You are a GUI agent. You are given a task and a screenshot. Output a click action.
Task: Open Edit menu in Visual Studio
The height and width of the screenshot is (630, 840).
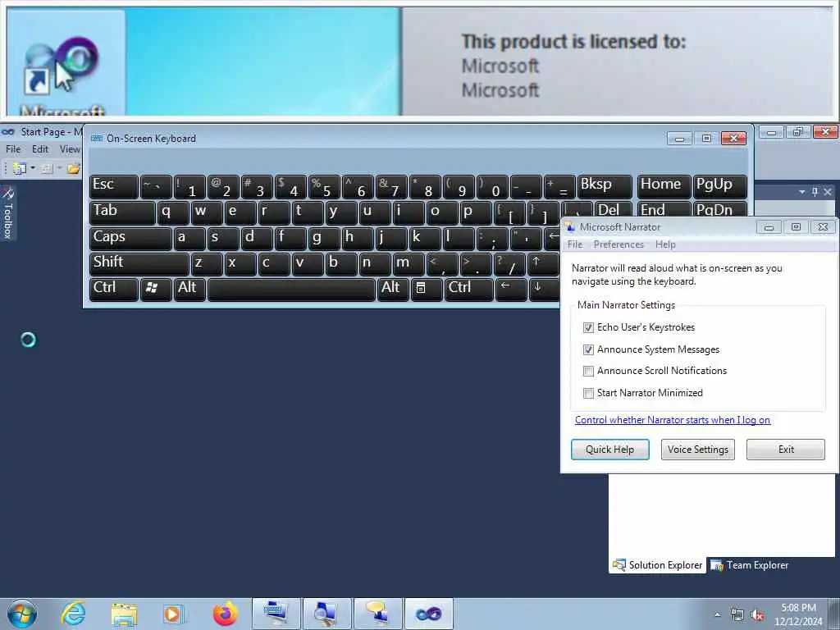40,149
